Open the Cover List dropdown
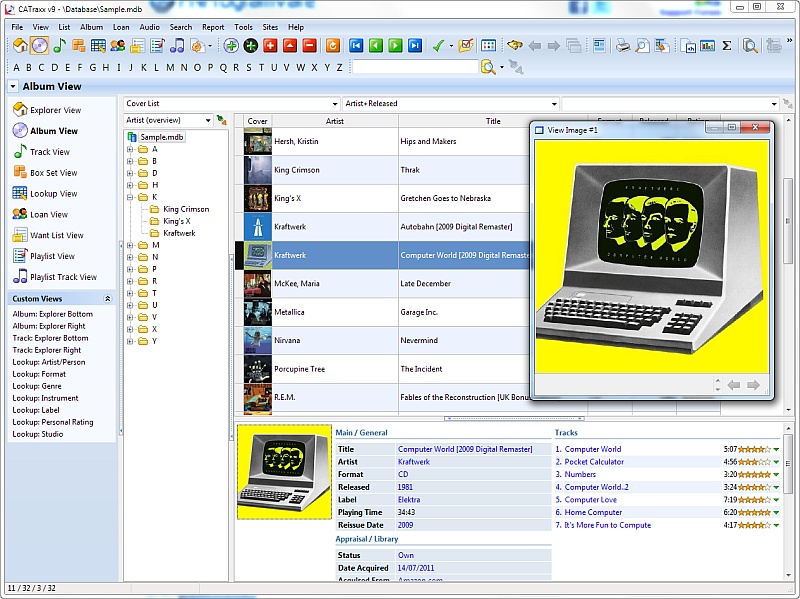Image resolution: width=800 pixels, height=599 pixels. coord(335,104)
